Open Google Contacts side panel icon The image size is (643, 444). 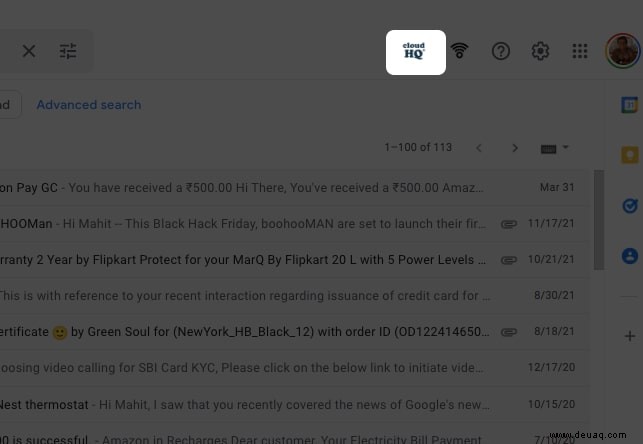[629, 256]
